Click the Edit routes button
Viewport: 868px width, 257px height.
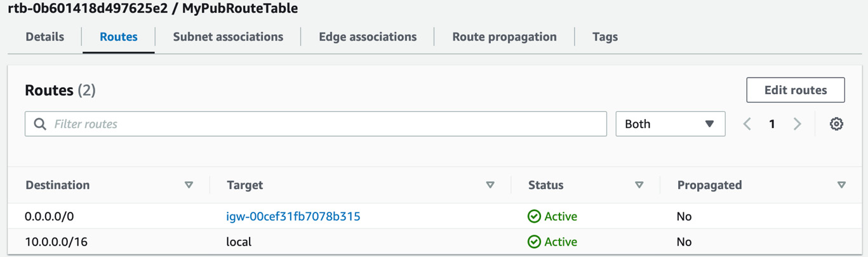796,90
